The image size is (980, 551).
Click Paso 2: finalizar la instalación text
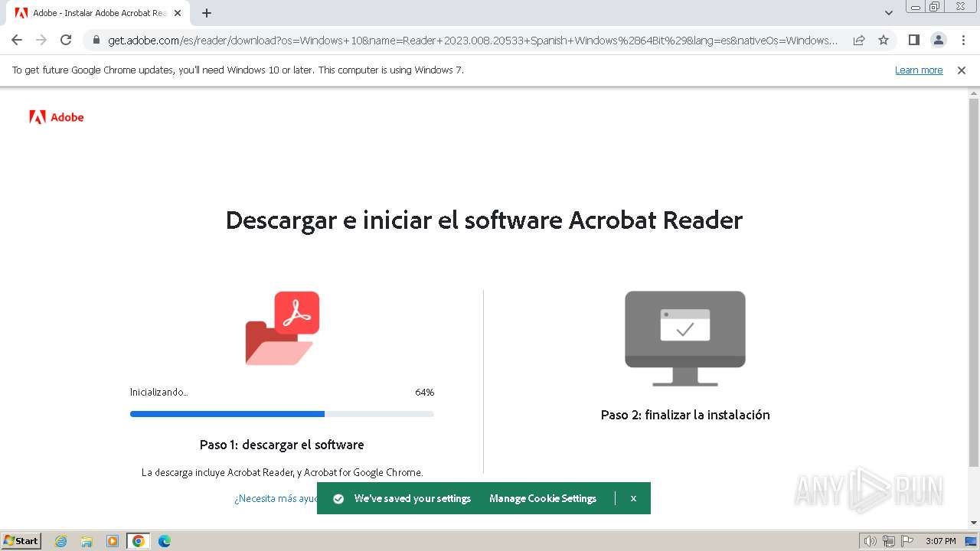tap(685, 415)
